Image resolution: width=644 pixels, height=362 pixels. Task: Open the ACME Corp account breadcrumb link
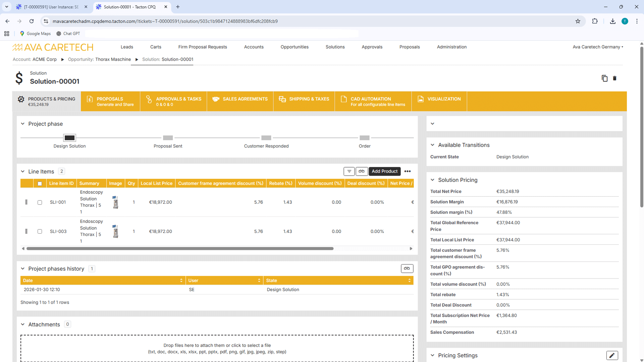pos(45,59)
